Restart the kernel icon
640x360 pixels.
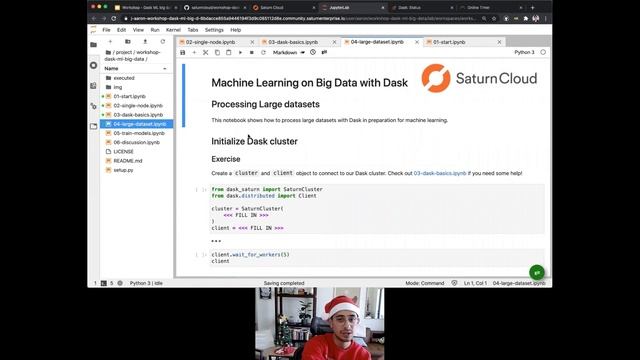(263, 53)
